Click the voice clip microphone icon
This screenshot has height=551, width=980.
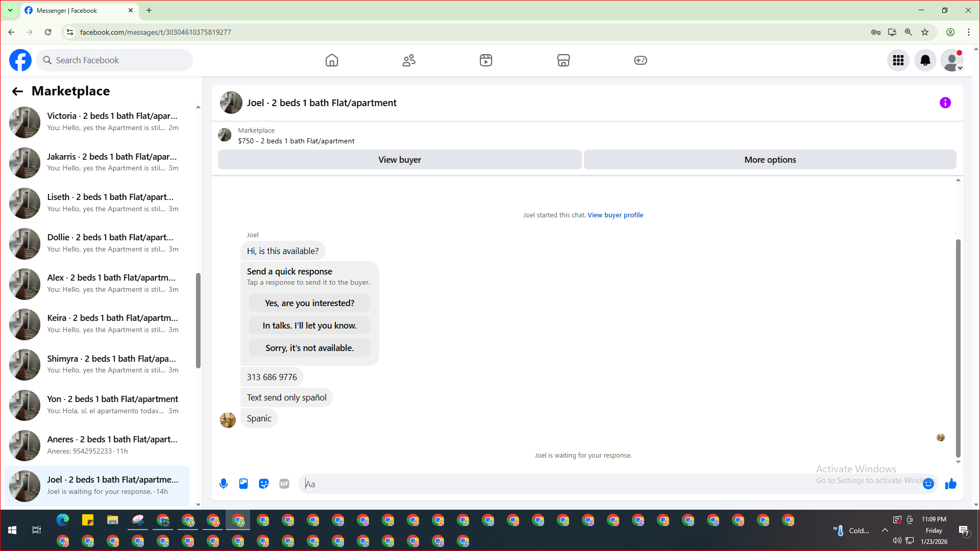coord(223,484)
